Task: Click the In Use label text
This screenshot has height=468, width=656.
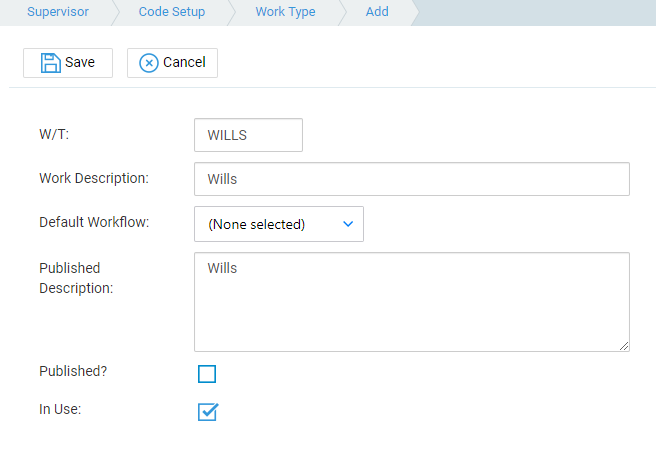Action: pos(60,409)
